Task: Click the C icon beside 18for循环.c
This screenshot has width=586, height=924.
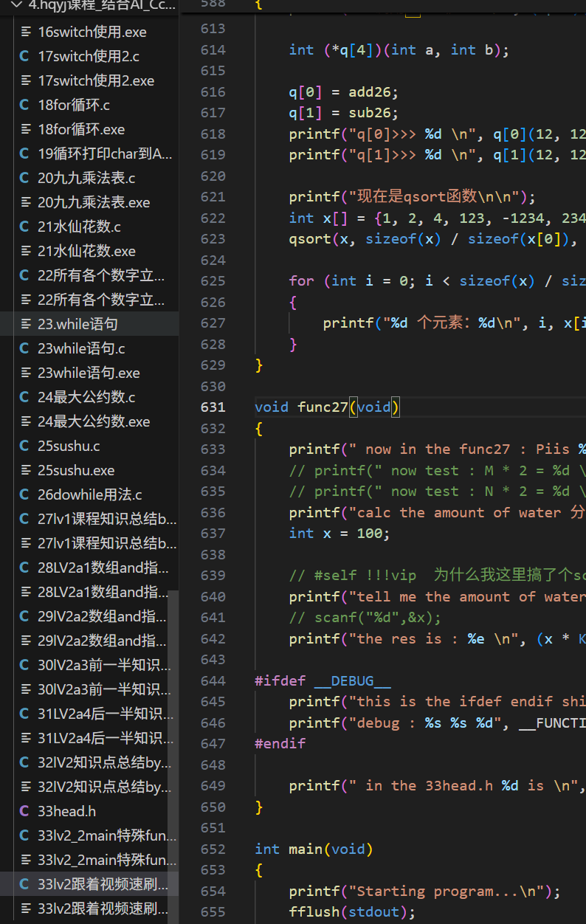Action: pos(24,105)
